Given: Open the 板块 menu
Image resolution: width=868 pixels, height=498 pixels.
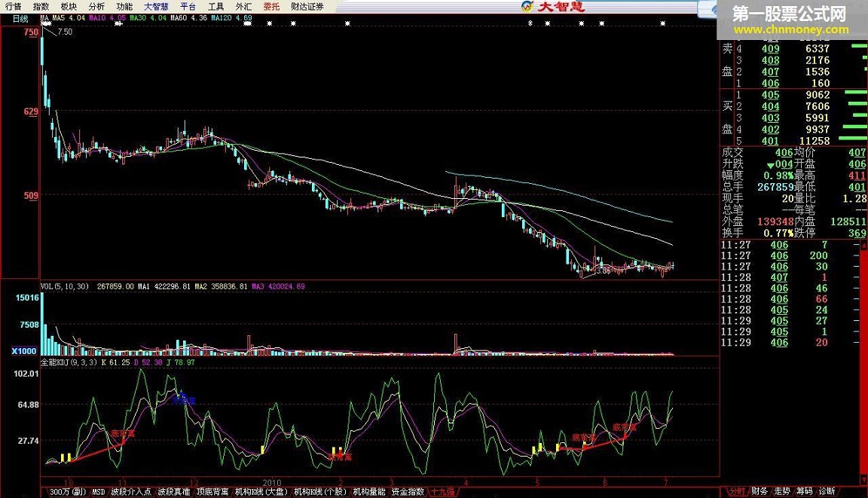Looking at the screenshot, I should coord(69,7).
